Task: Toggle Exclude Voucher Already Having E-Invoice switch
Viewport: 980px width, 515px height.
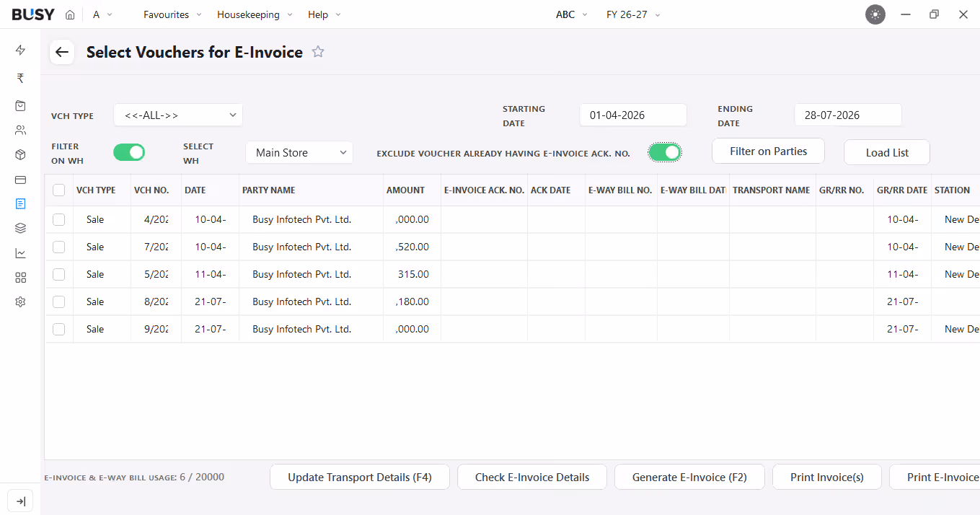Action: pyautogui.click(x=665, y=152)
